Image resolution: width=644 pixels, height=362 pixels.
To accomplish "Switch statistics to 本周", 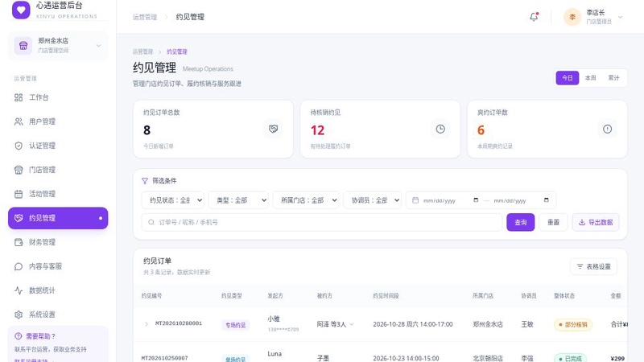I will (590, 78).
